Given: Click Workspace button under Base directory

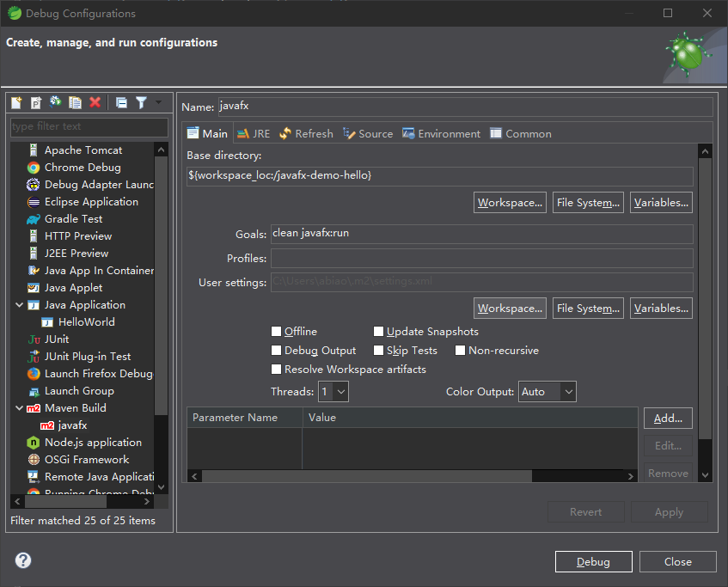Looking at the screenshot, I should [x=510, y=203].
